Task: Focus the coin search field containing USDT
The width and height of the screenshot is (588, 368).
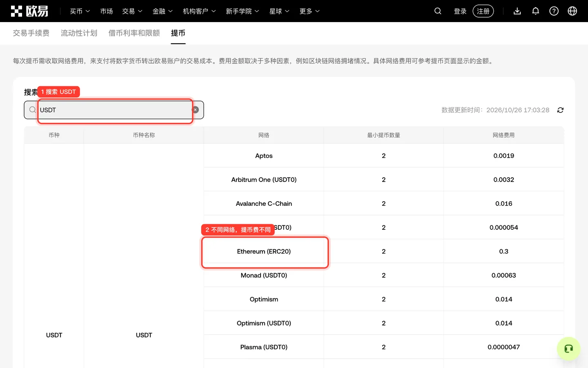Action: 114,110
